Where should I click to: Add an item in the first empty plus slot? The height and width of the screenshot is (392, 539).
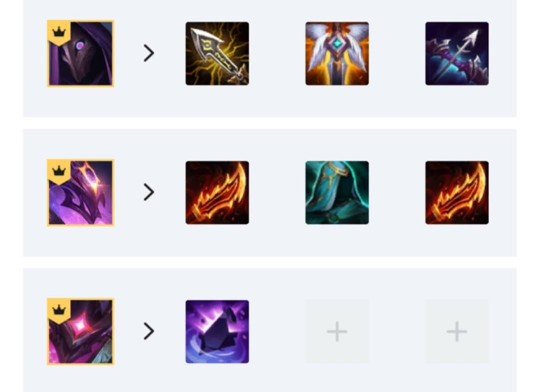[x=337, y=332]
